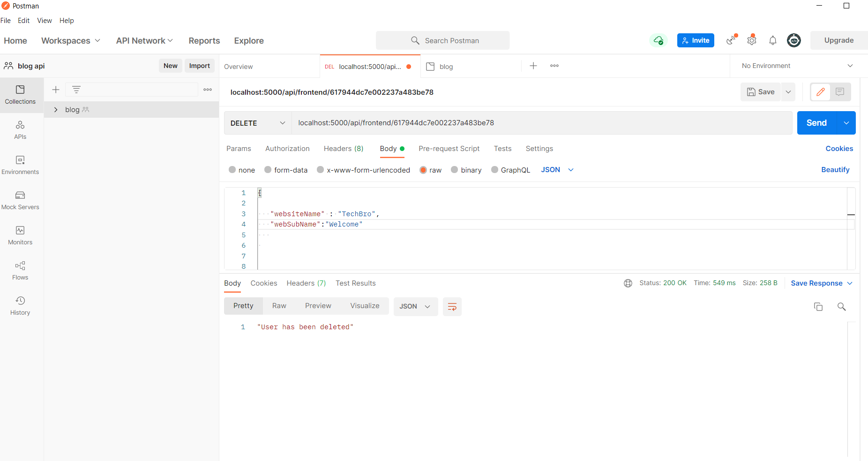Select the form-data body type
868x461 pixels.
point(268,170)
